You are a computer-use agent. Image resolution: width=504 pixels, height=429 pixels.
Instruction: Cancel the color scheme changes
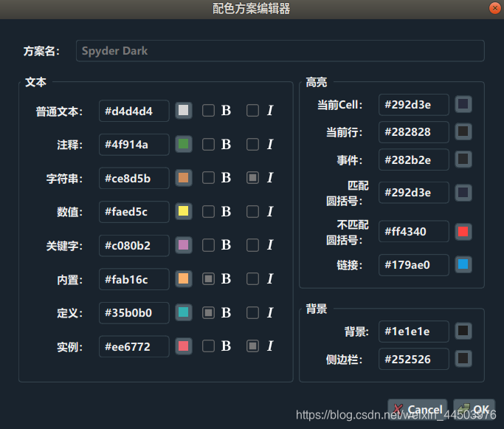click(417, 409)
